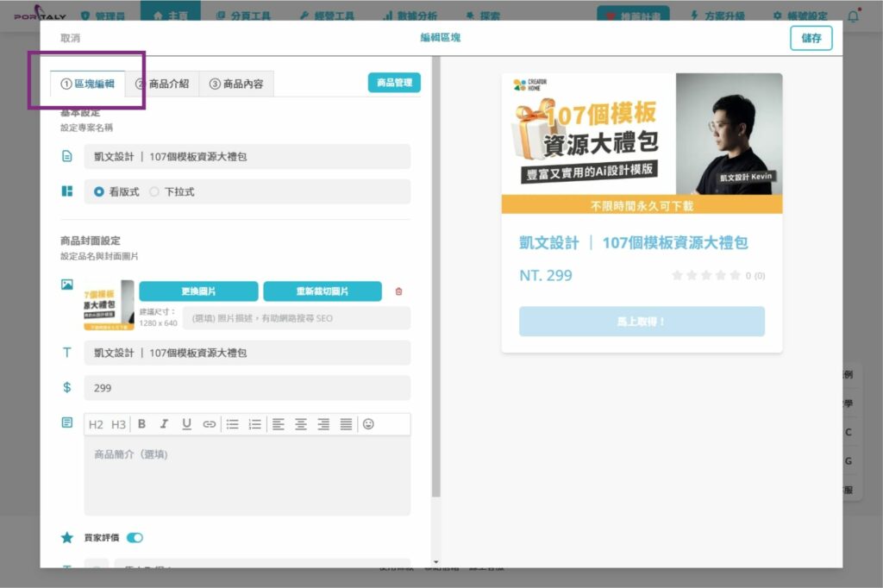Select the 下拉式 layout option
Viewport: 883px width, 588px height.
tap(172, 191)
